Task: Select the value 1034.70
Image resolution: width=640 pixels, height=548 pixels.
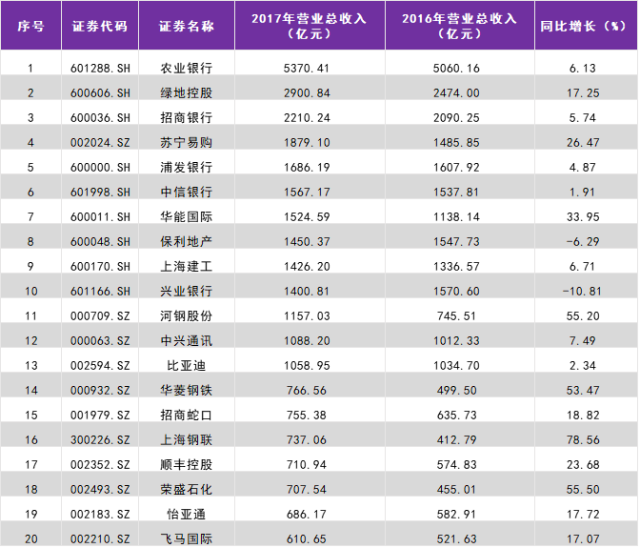Action: pyautogui.click(x=456, y=366)
